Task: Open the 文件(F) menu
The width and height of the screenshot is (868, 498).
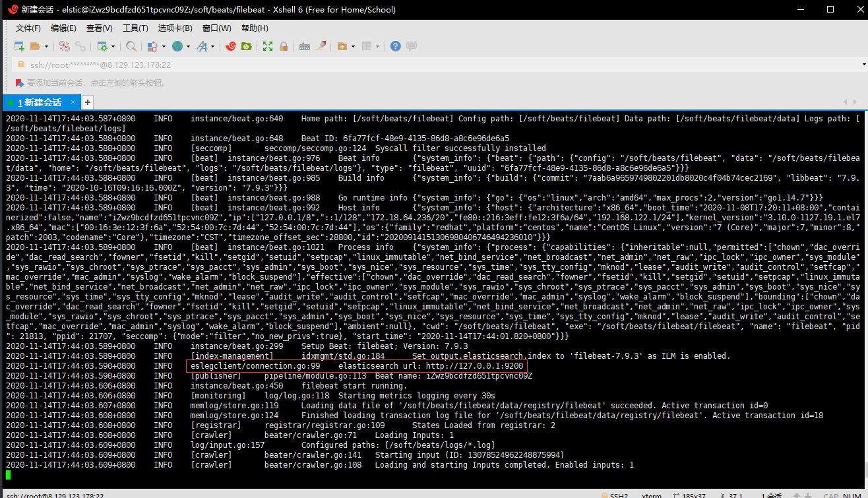Action: pyautogui.click(x=28, y=28)
